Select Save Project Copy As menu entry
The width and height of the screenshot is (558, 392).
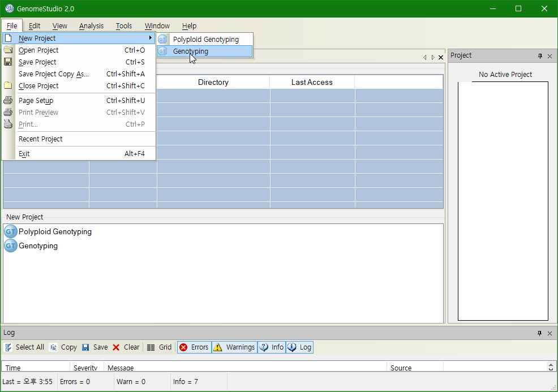click(x=79, y=74)
